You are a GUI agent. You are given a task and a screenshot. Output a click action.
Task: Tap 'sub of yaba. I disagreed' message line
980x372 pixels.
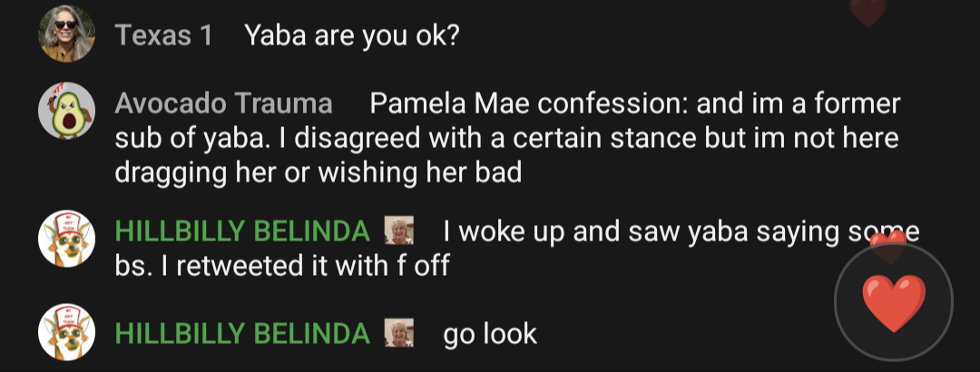point(507,138)
